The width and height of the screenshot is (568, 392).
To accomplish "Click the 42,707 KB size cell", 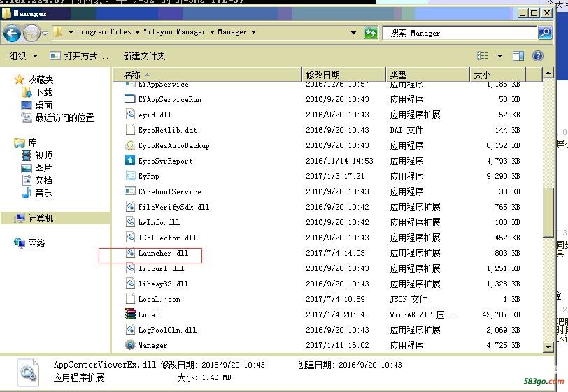I will point(501,314).
